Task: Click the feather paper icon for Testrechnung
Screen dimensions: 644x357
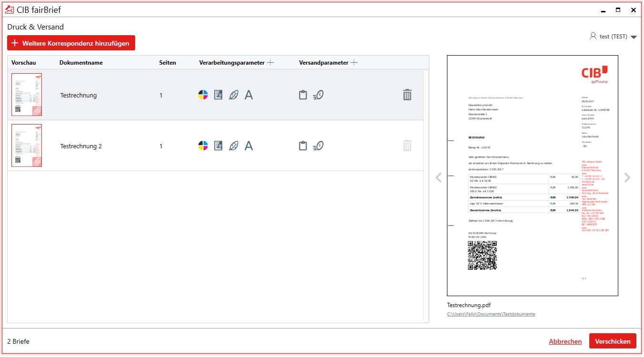Action: pos(233,95)
